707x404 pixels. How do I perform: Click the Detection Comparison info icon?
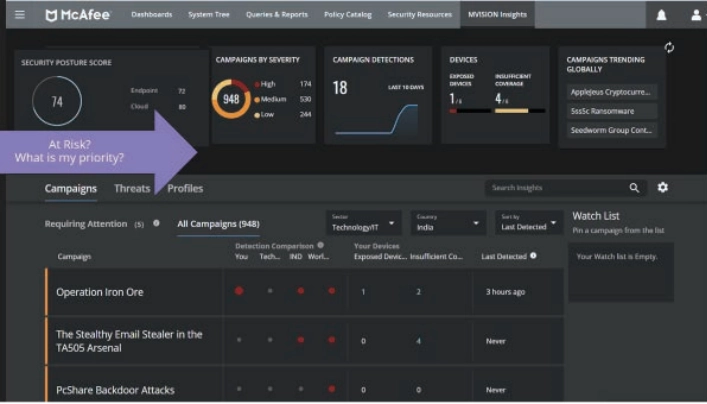pyautogui.click(x=321, y=245)
